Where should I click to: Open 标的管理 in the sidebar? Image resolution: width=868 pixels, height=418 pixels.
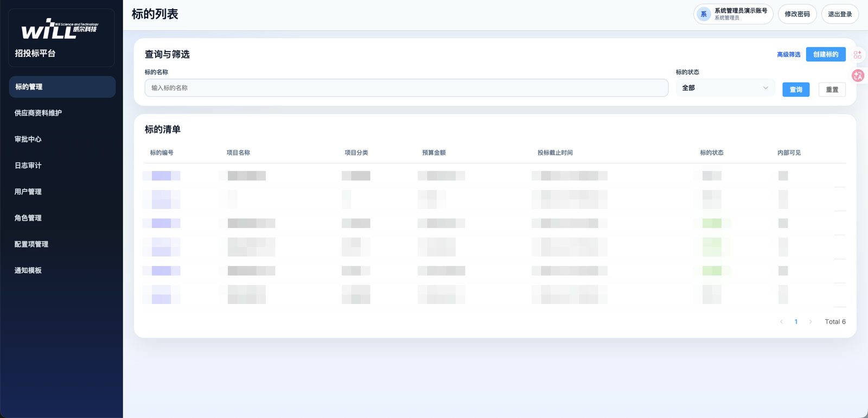pos(62,87)
